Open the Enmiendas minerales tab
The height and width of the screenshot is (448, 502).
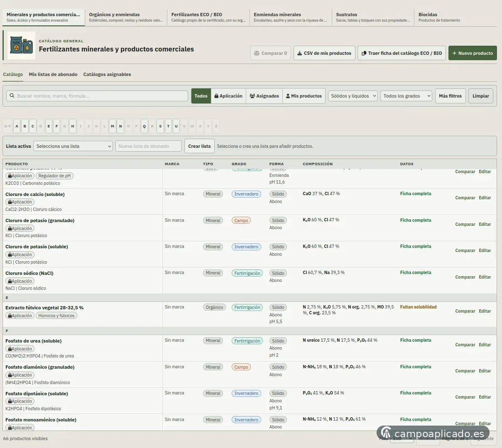tap(291, 17)
